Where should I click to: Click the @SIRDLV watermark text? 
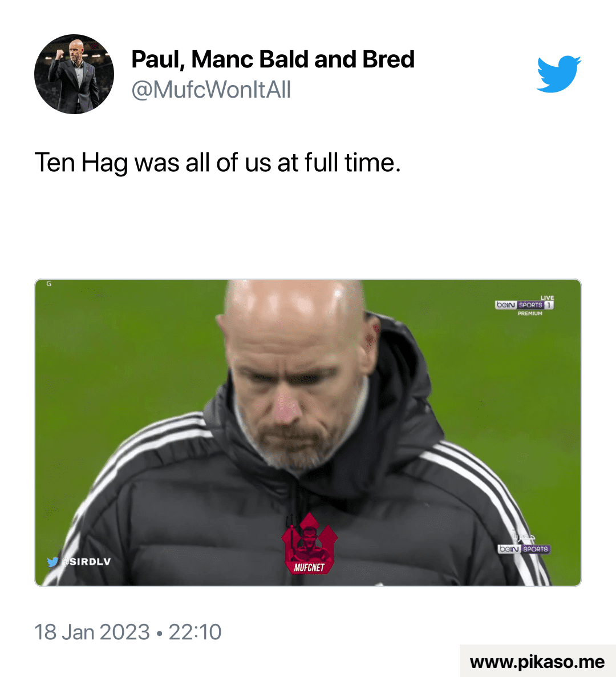coord(86,562)
